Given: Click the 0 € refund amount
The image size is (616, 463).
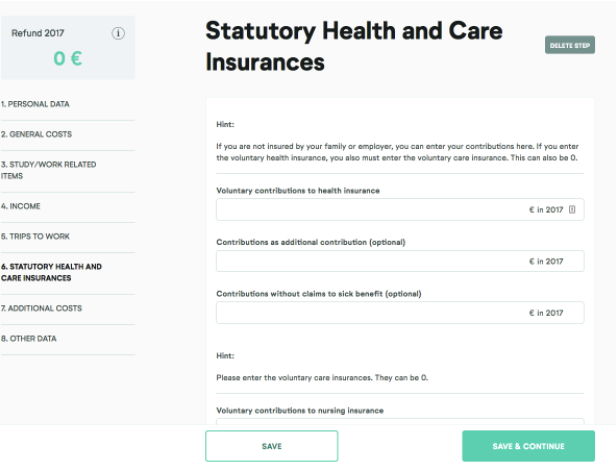Looking at the screenshot, I should coord(68,59).
